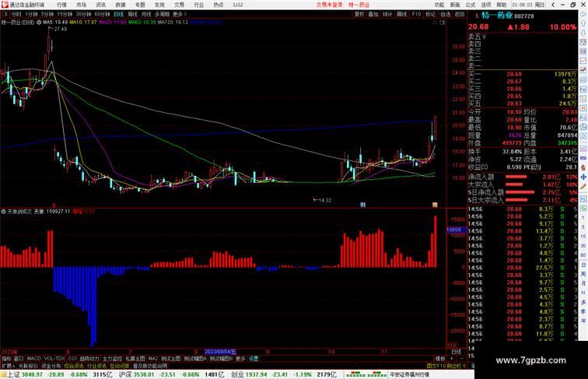The width and height of the screenshot is (588, 379).
Task: Click the stock name 特一药业 in the quote panel
Action: click(497, 16)
